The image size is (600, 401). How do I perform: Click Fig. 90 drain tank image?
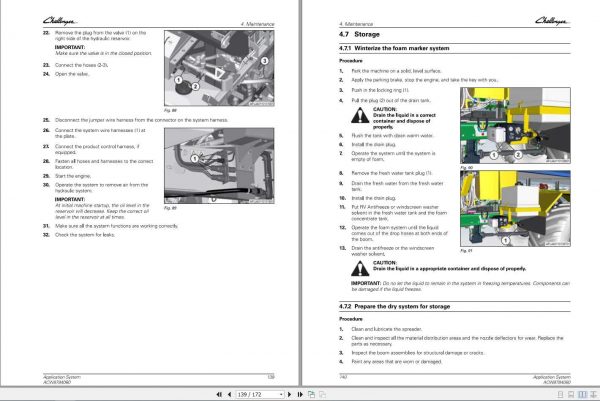tap(515, 126)
